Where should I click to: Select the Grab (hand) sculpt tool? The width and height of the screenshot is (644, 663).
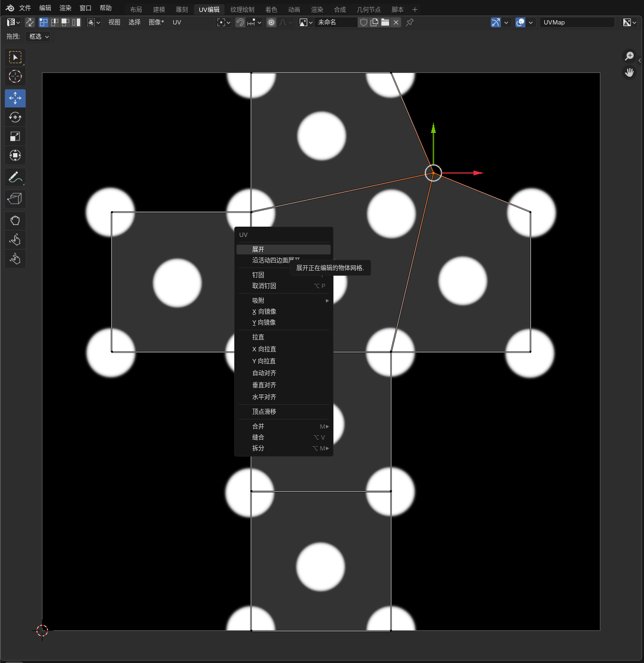pyautogui.click(x=15, y=221)
